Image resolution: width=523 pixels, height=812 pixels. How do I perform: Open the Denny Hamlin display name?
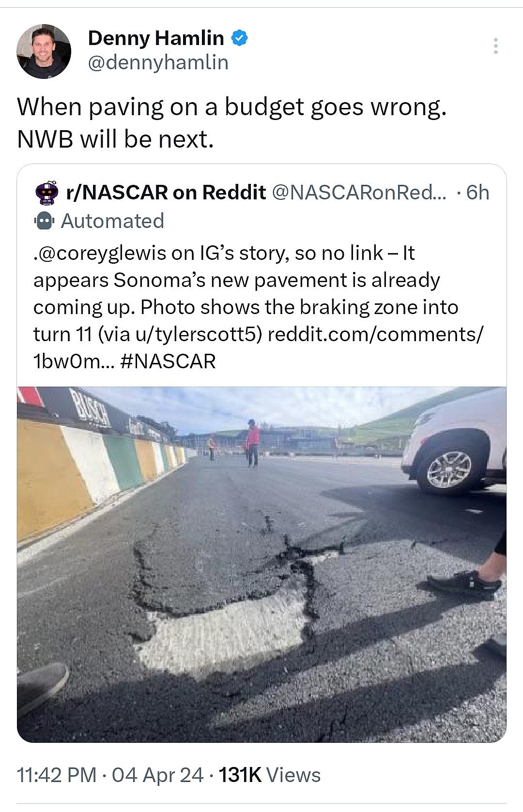pyautogui.click(x=155, y=38)
